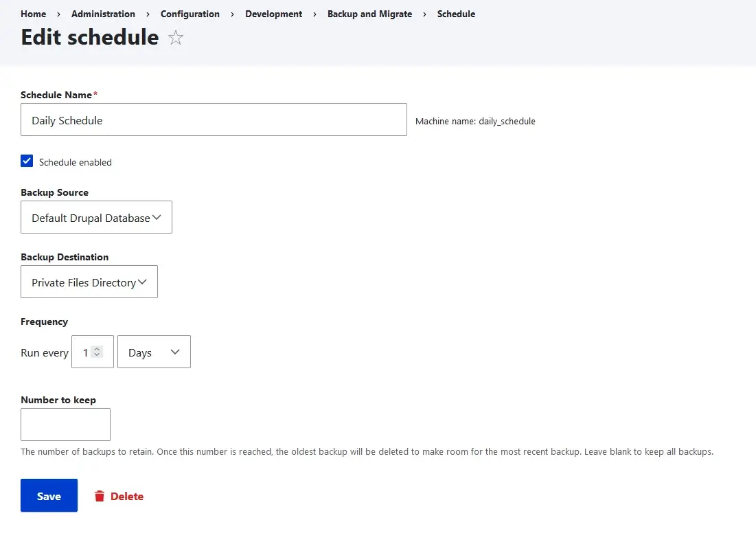
Task: Open the Backup Source dropdown
Action: [96, 218]
